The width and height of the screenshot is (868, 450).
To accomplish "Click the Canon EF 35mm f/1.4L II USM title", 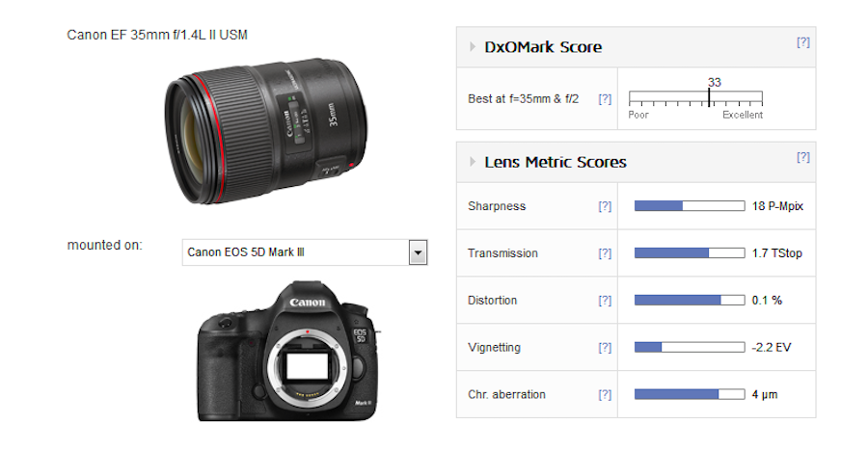I will coord(157,35).
